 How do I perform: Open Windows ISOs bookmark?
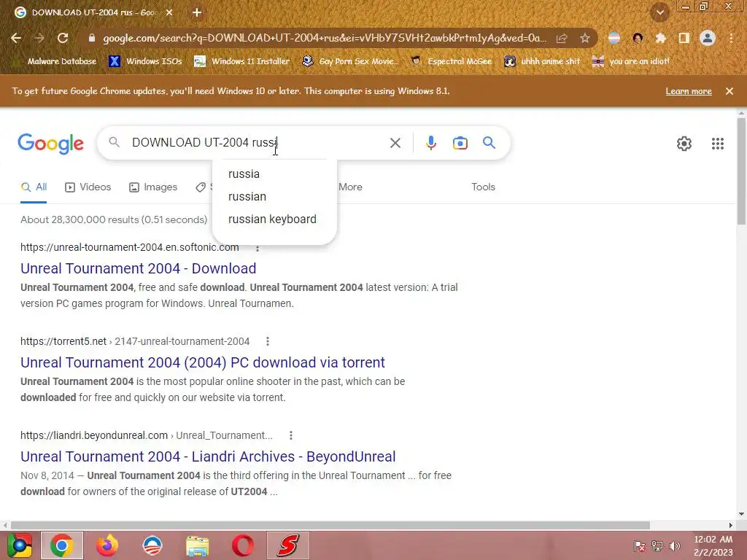point(146,61)
